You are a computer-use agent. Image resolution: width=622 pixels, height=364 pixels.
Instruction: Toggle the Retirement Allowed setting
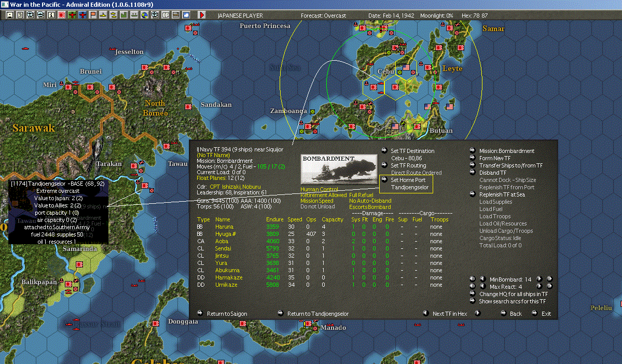(324, 195)
